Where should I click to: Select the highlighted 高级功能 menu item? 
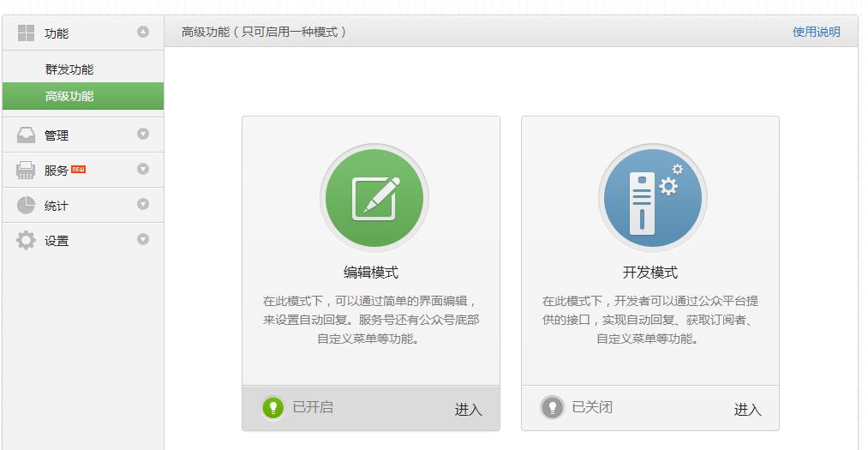(x=83, y=96)
